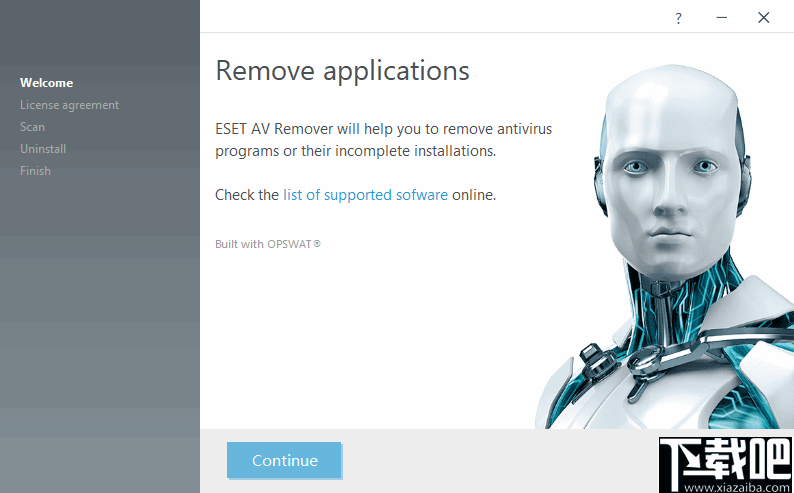The height and width of the screenshot is (493, 794).
Task: Select the Scan step in sidebar
Action: [x=32, y=127]
